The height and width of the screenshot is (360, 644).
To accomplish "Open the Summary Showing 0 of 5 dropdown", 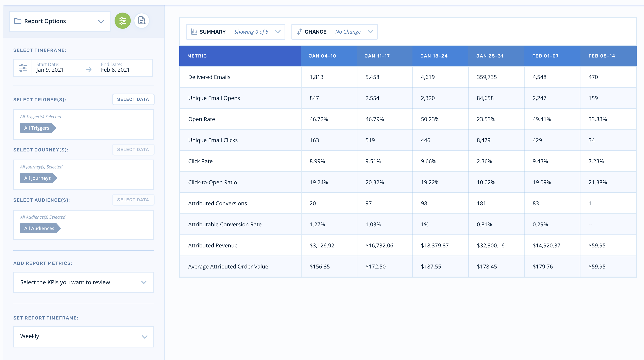I will click(257, 32).
